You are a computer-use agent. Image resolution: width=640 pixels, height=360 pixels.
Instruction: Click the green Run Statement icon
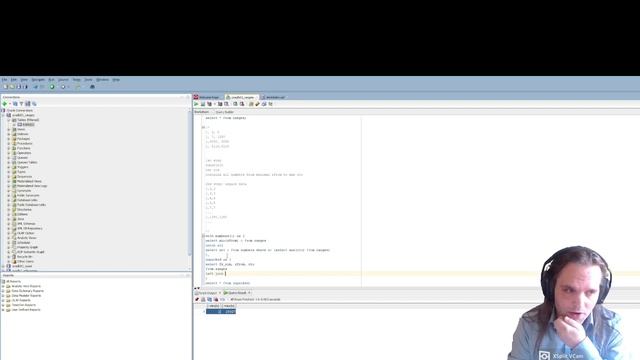pos(196,104)
